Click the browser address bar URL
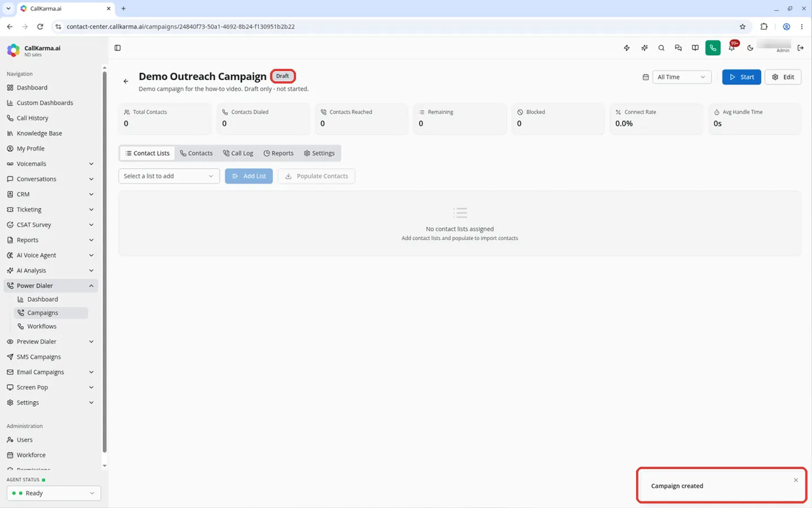 click(x=180, y=27)
